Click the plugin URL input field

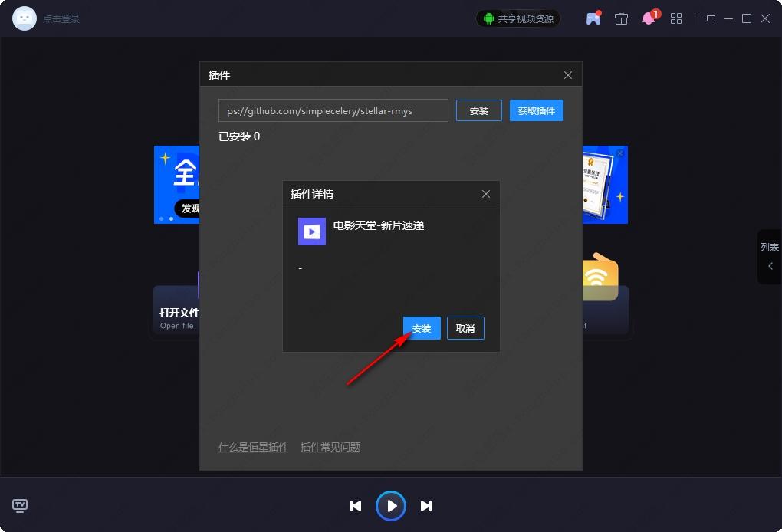333,110
